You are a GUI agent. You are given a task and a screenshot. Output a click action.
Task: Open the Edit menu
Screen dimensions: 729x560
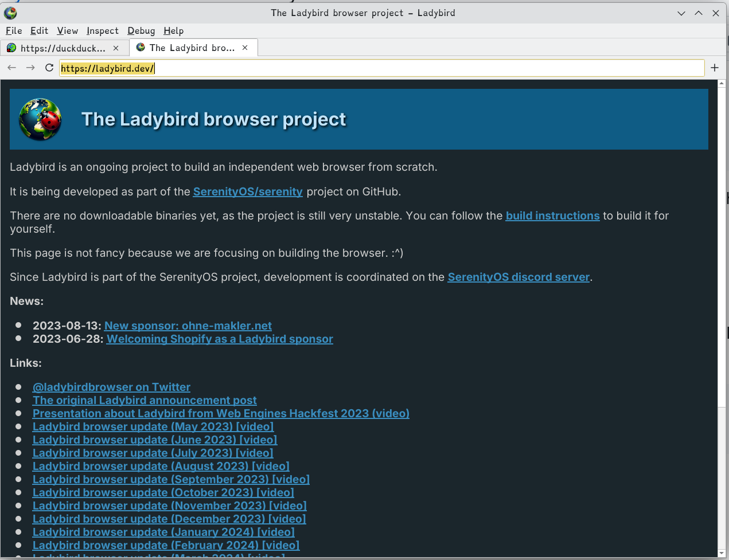point(40,31)
